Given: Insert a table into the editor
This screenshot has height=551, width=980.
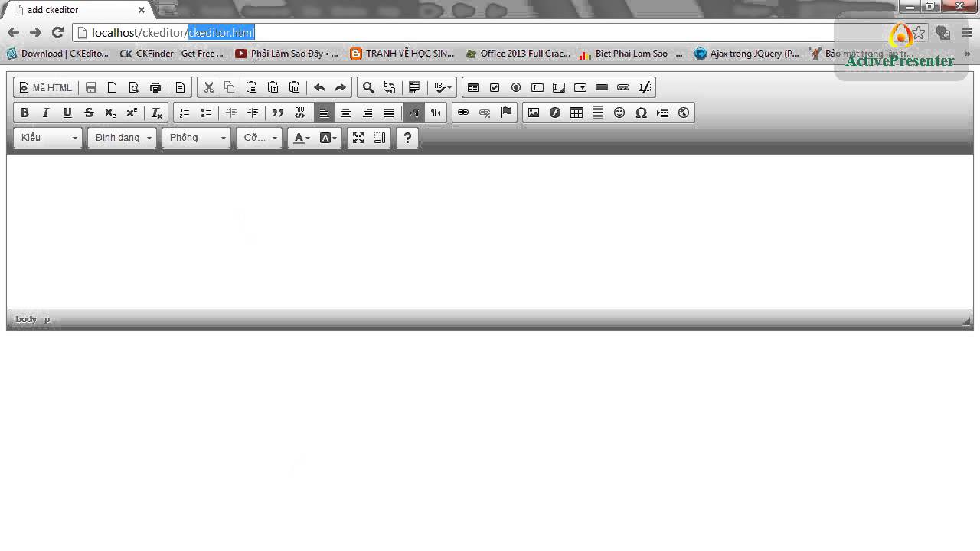Looking at the screenshot, I should (x=576, y=112).
